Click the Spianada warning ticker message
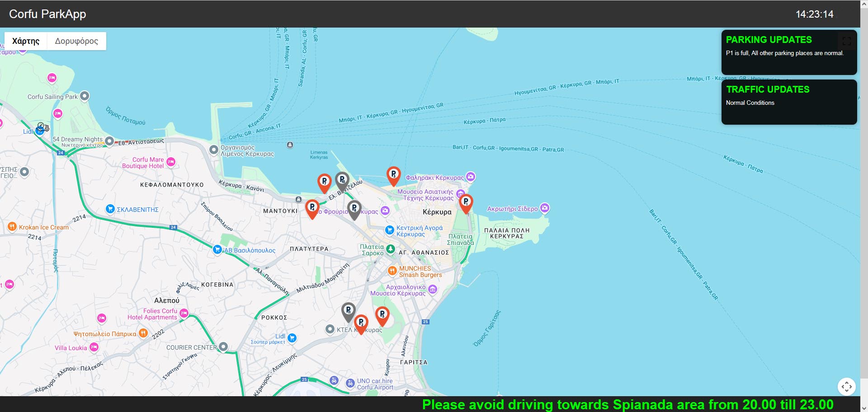This screenshot has width=868, height=412. 627,404
